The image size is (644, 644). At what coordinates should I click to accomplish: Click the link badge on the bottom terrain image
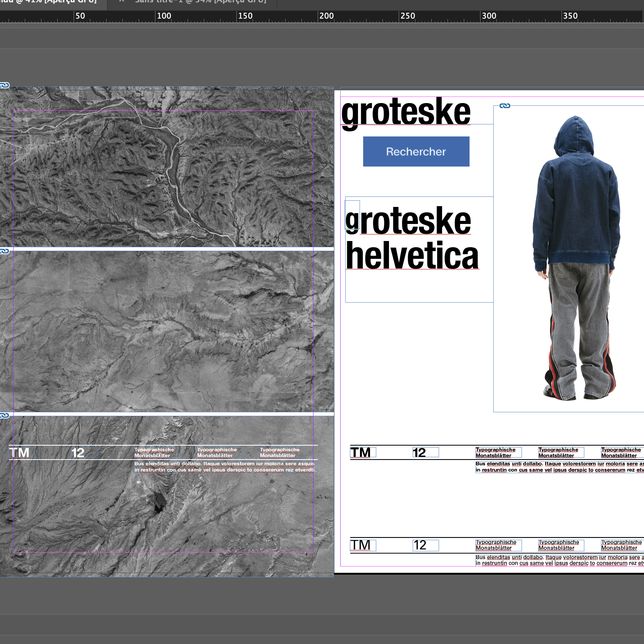click(x=4, y=415)
